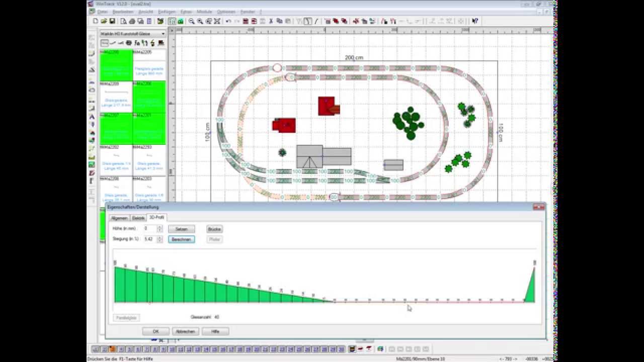Open the Fenster menu
This screenshot has width=644, height=362.
248,11
